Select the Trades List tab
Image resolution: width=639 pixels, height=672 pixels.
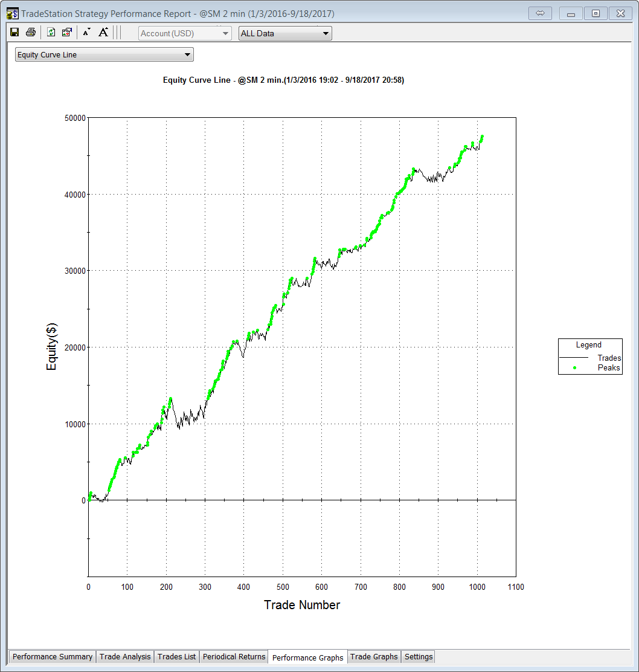[x=176, y=657]
